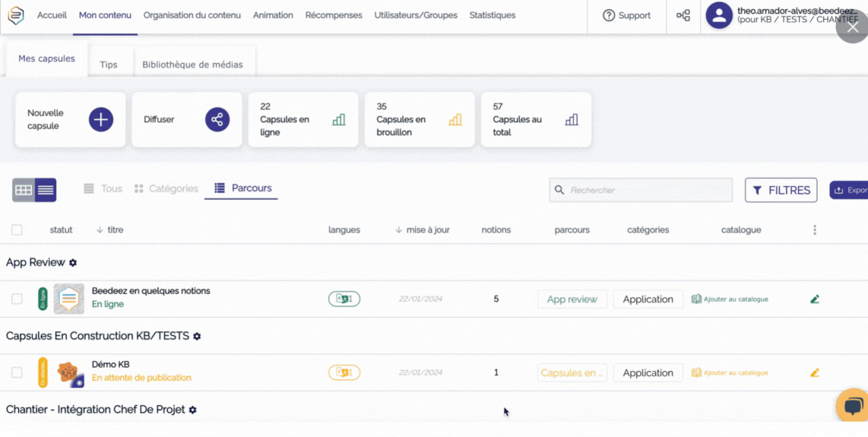Click the plus icon for Nouvelle capsule

click(101, 119)
